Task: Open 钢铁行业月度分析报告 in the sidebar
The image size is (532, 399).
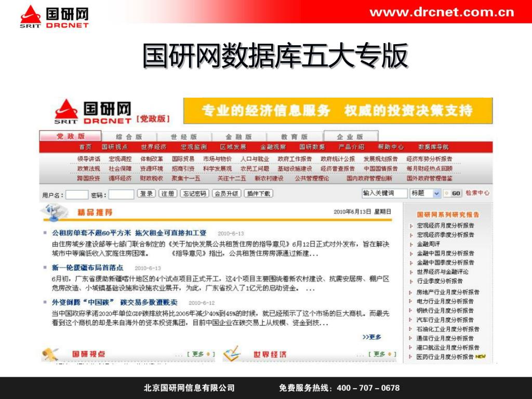Action: (445, 311)
